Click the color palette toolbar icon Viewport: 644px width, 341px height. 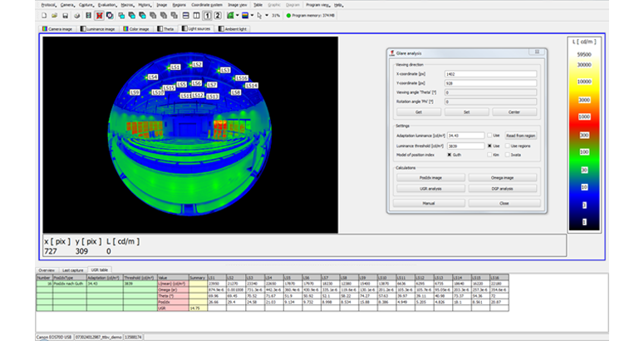(245, 16)
